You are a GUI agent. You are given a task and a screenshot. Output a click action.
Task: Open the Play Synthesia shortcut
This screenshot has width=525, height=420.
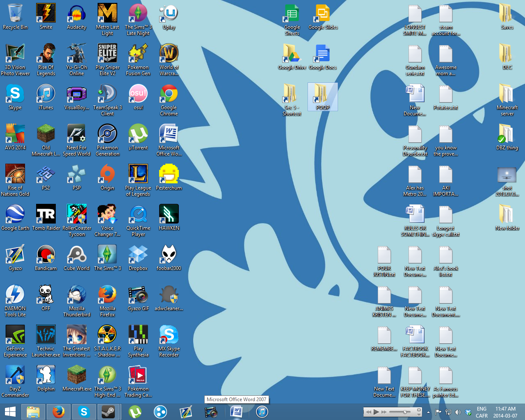click(x=138, y=341)
